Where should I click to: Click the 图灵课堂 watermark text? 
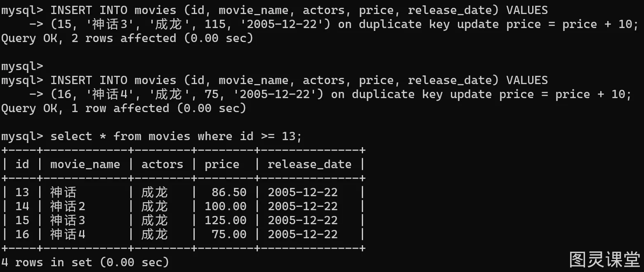coord(604,260)
